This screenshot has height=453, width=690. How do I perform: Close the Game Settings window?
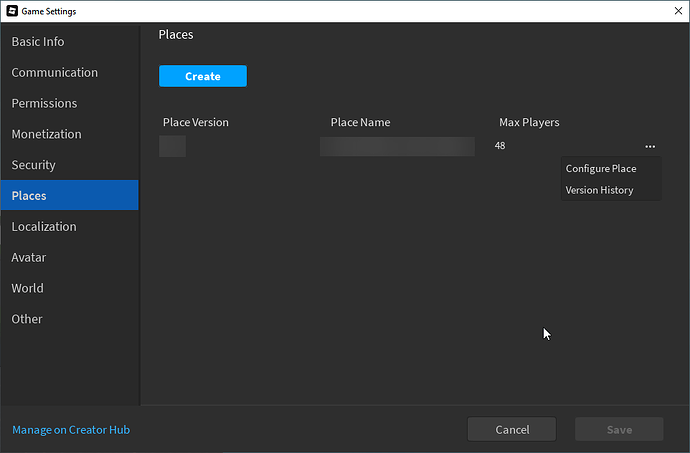click(666, 11)
